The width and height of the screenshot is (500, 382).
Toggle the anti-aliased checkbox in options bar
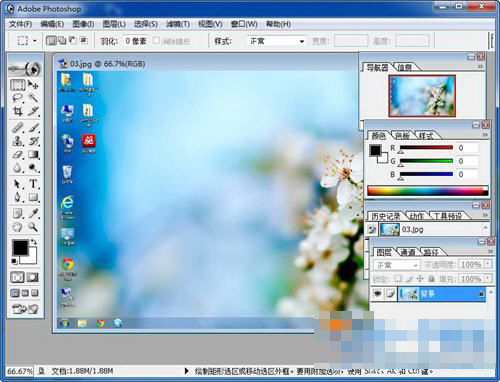156,40
